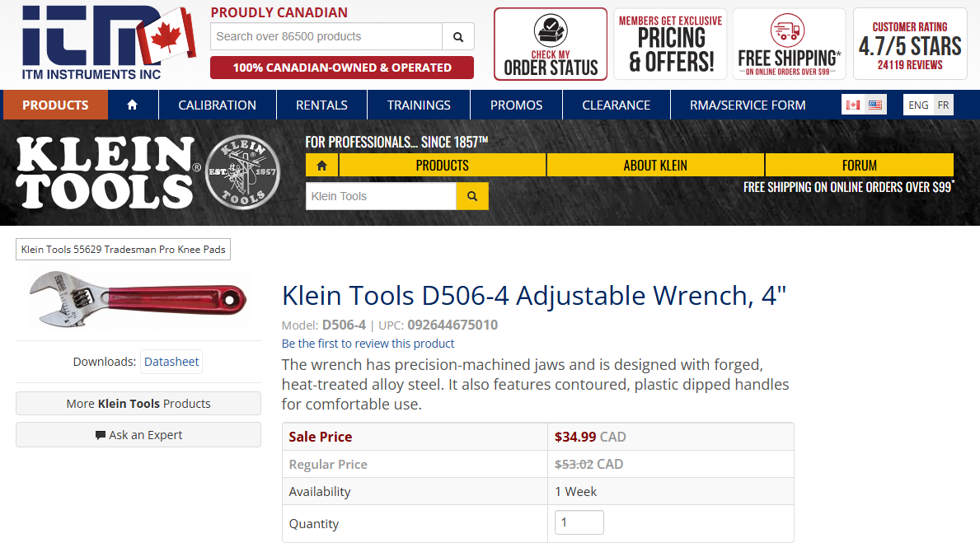Click the home icon in the yellow Klein menu

tap(321, 165)
